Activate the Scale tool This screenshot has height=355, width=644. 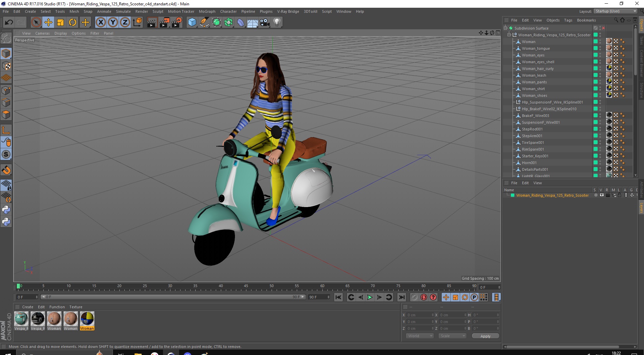tap(61, 23)
